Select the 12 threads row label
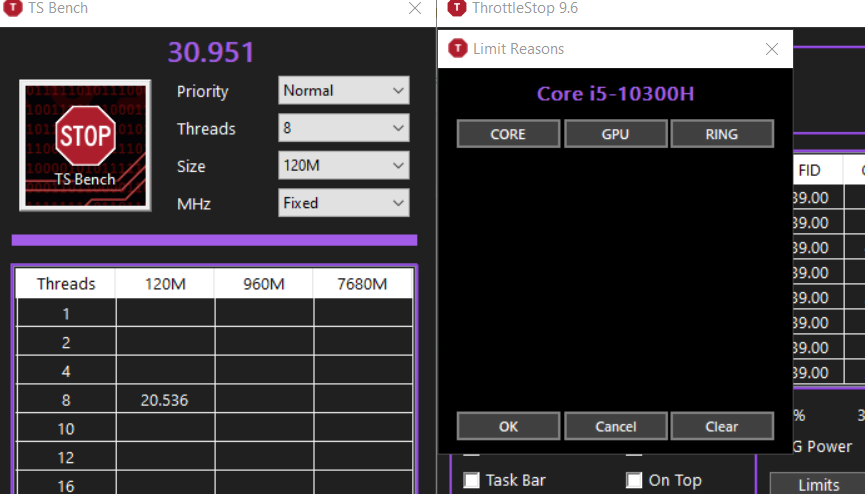Viewport: 865px width, 494px height. coord(66,457)
